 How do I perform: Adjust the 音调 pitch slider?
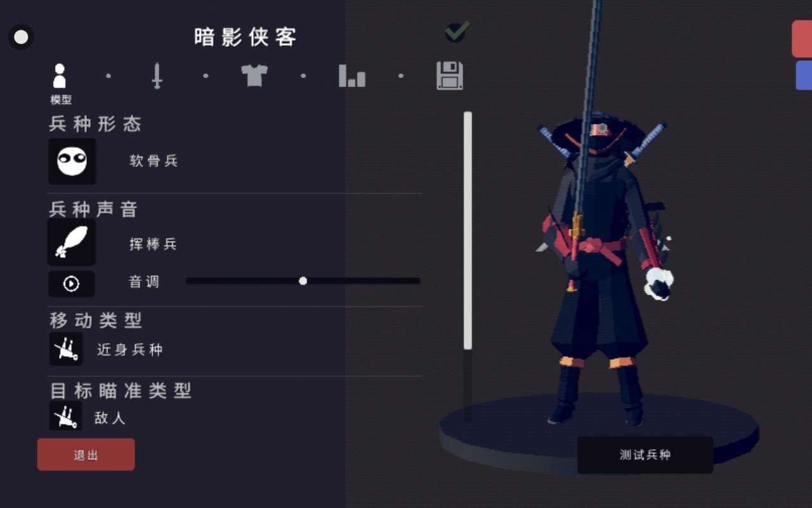tap(303, 281)
